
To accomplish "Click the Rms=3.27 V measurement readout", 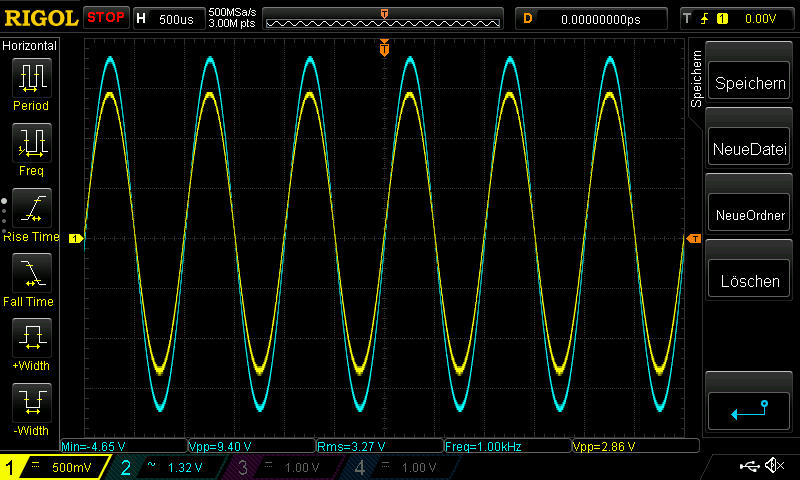I will click(x=380, y=446).
